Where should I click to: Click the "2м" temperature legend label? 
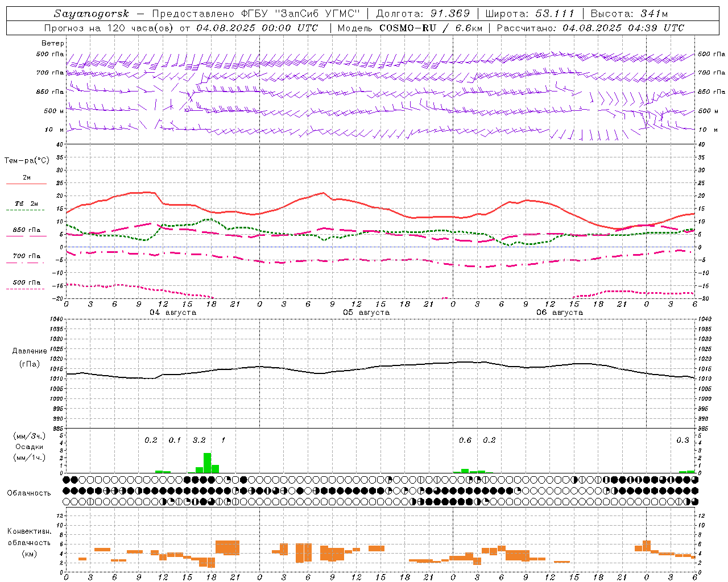click(27, 177)
